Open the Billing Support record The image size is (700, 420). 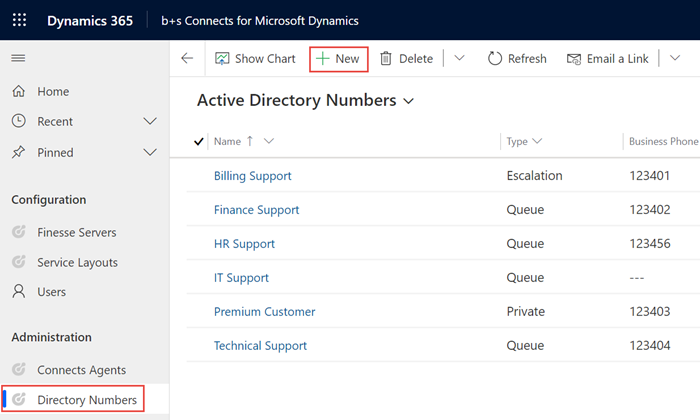253,176
